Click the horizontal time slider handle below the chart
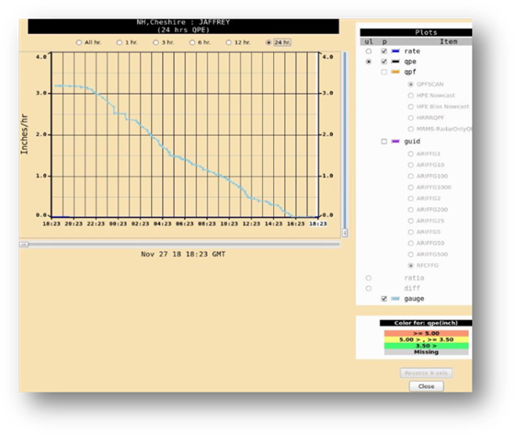This screenshot has height=435, width=515. 24,244
